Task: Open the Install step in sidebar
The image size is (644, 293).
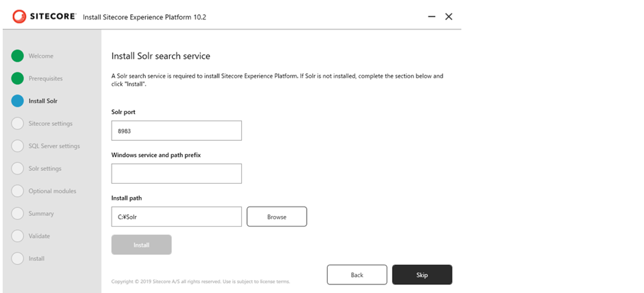Action: tap(36, 259)
